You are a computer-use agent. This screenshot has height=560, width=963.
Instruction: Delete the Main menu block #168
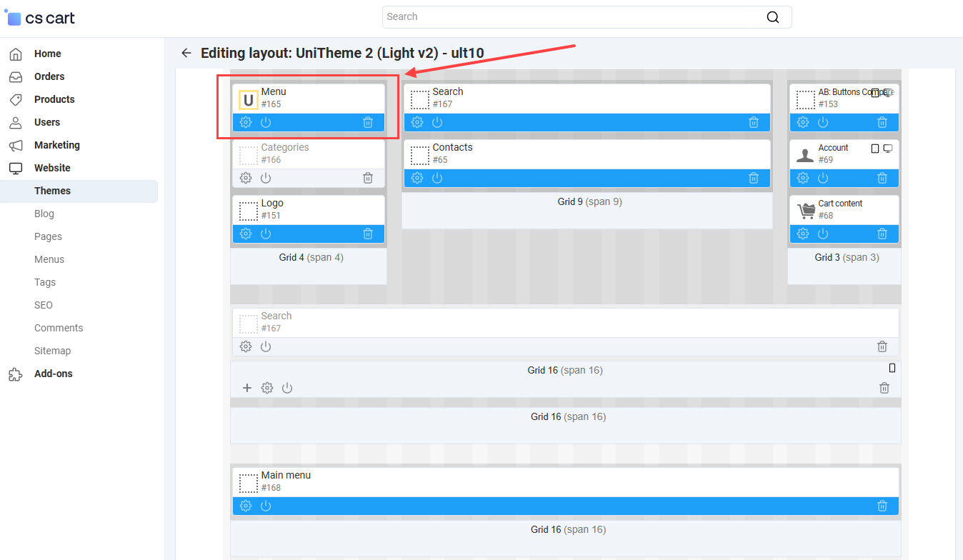[x=882, y=506]
